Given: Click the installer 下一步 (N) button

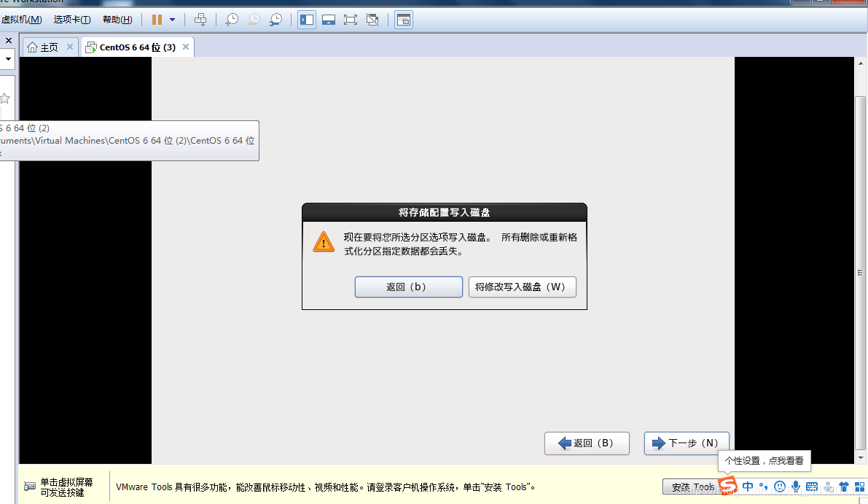Looking at the screenshot, I should [x=687, y=443].
